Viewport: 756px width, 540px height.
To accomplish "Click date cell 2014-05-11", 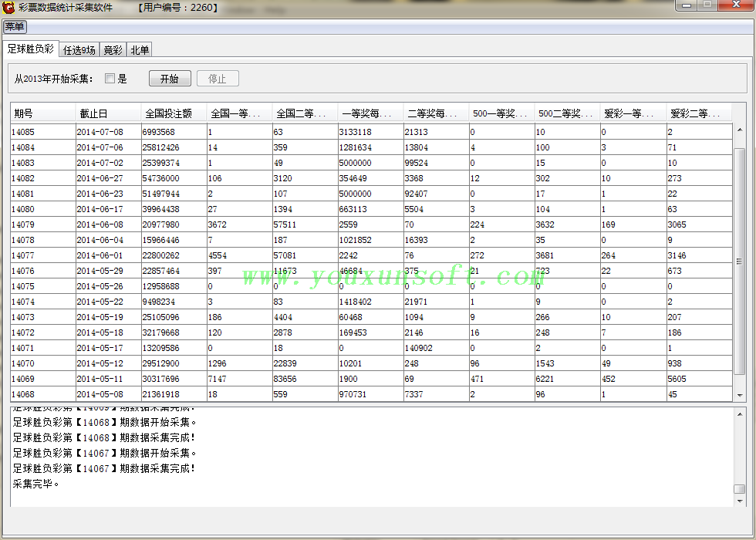I will [109, 379].
